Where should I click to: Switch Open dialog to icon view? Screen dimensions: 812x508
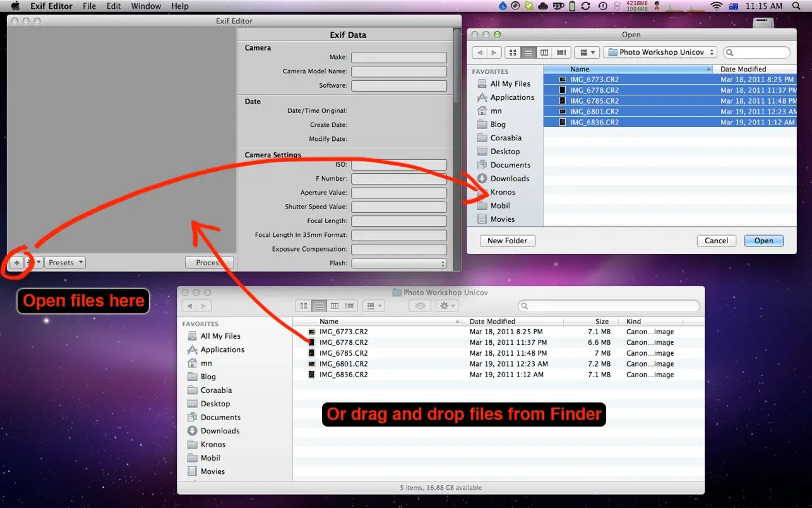pos(513,52)
